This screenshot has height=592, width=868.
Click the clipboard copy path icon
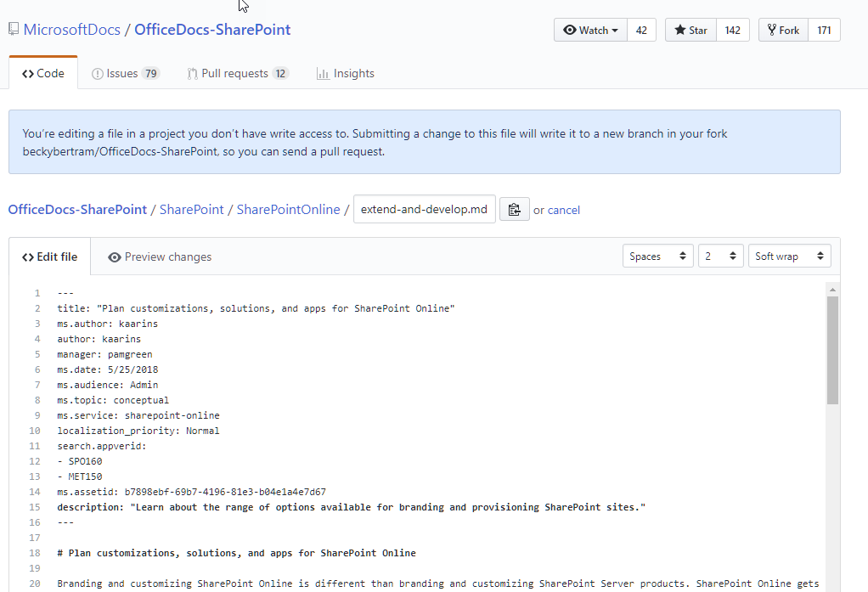tap(514, 210)
